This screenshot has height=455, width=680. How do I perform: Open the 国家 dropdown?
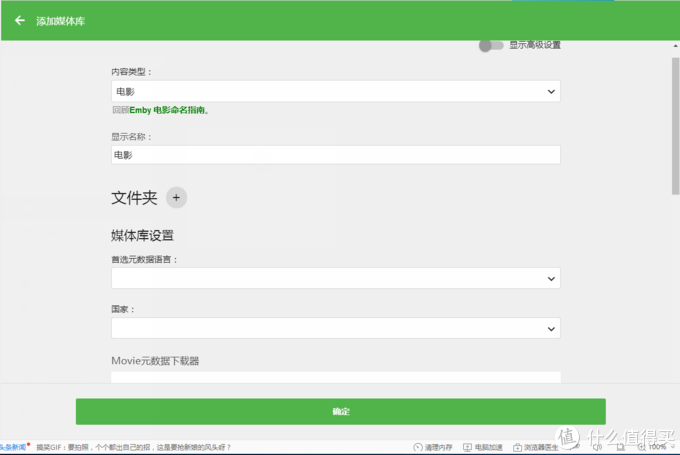coord(336,328)
